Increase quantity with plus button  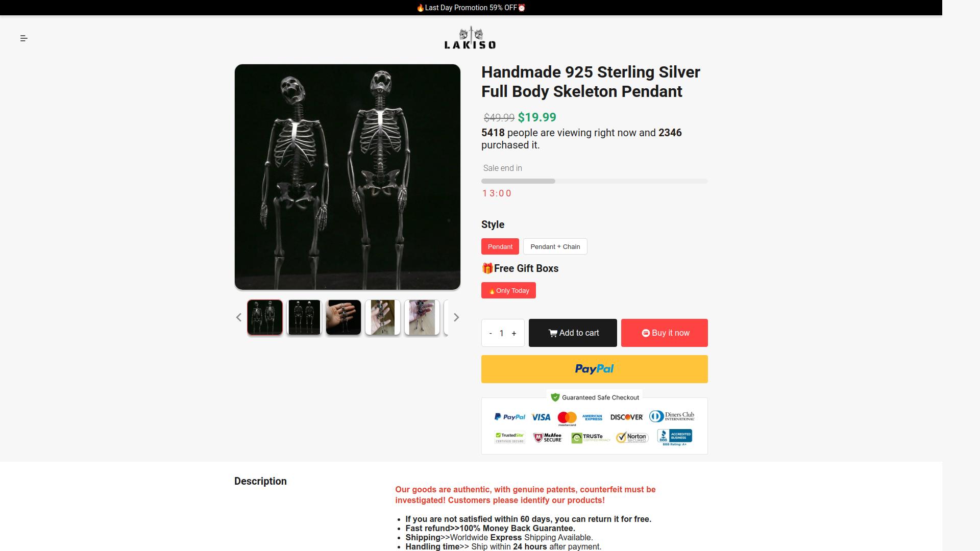click(x=514, y=333)
